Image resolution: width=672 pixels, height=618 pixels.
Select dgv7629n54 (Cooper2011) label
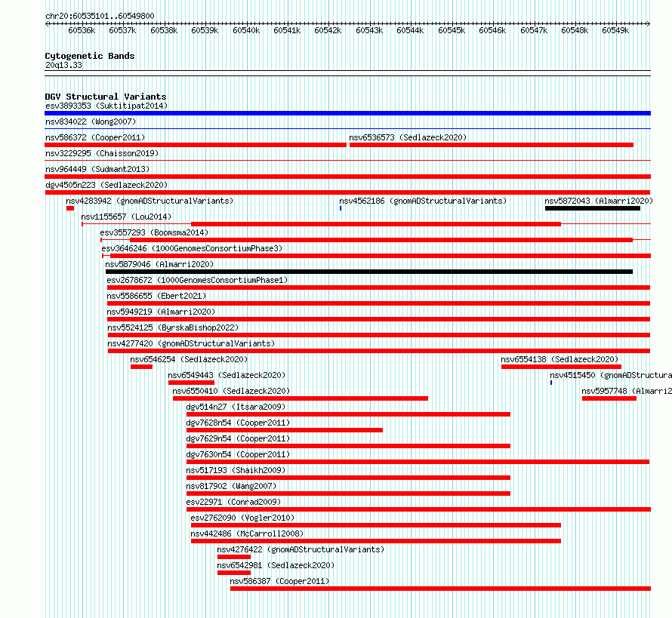[x=238, y=438]
